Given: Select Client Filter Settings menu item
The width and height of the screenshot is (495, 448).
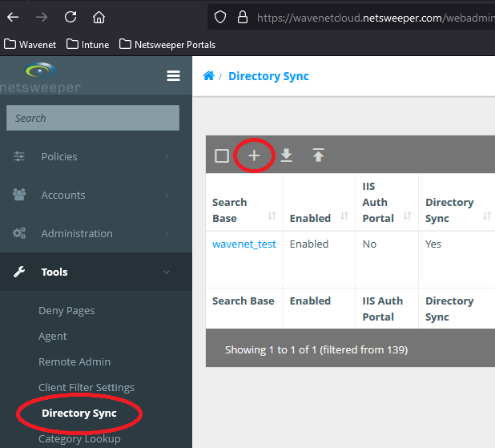Looking at the screenshot, I should (87, 388).
